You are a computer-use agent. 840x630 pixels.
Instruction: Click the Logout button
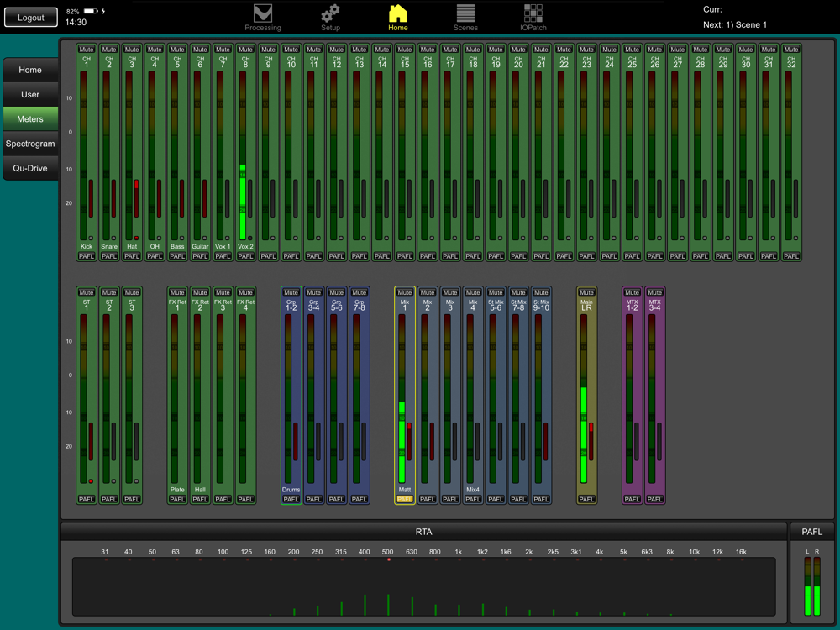[x=30, y=18]
